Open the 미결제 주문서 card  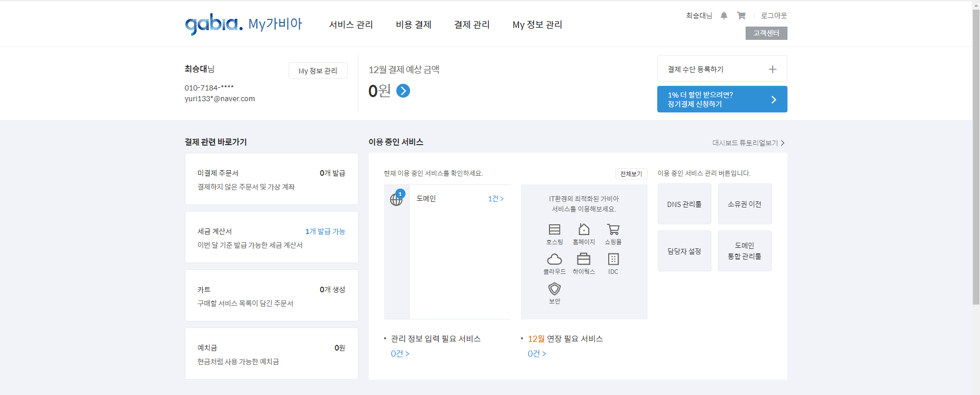(x=272, y=179)
